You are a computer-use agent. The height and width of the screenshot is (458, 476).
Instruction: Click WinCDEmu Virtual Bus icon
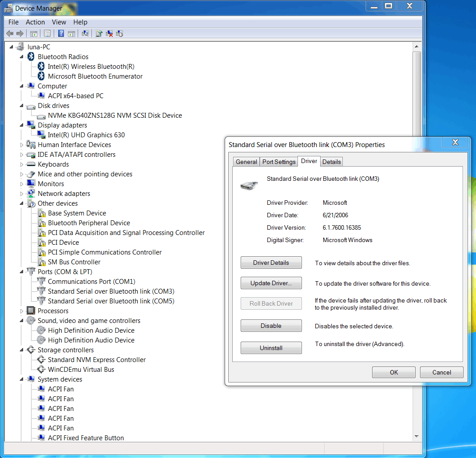41,369
